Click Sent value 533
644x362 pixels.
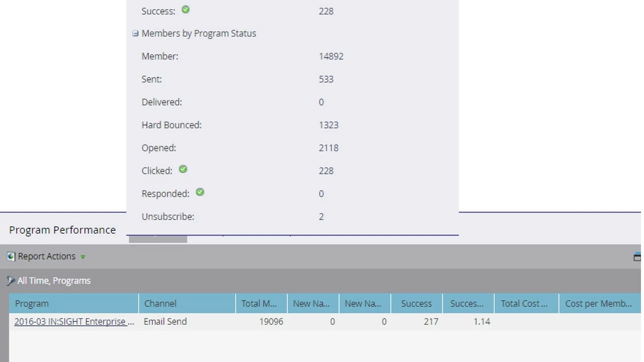pyautogui.click(x=326, y=79)
